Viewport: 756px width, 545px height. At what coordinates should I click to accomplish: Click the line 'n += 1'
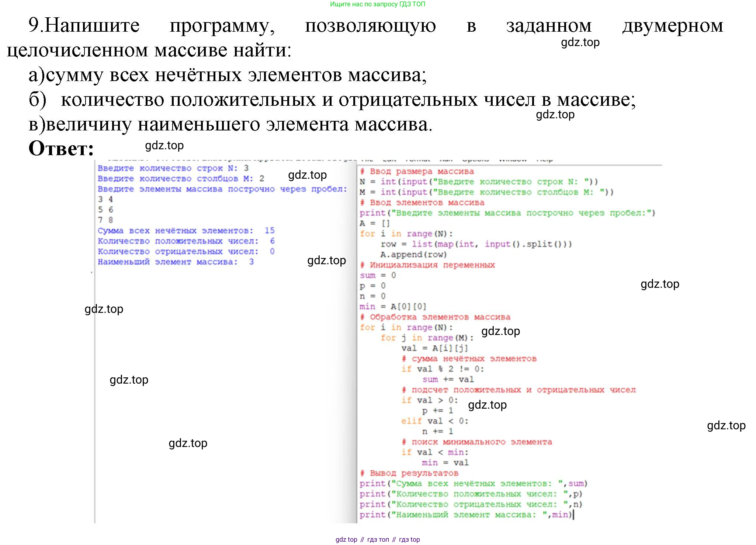(438, 432)
